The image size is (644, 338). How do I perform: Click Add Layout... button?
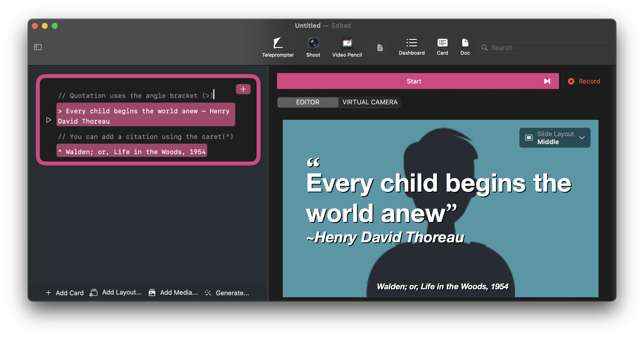click(x=116, y=292)
